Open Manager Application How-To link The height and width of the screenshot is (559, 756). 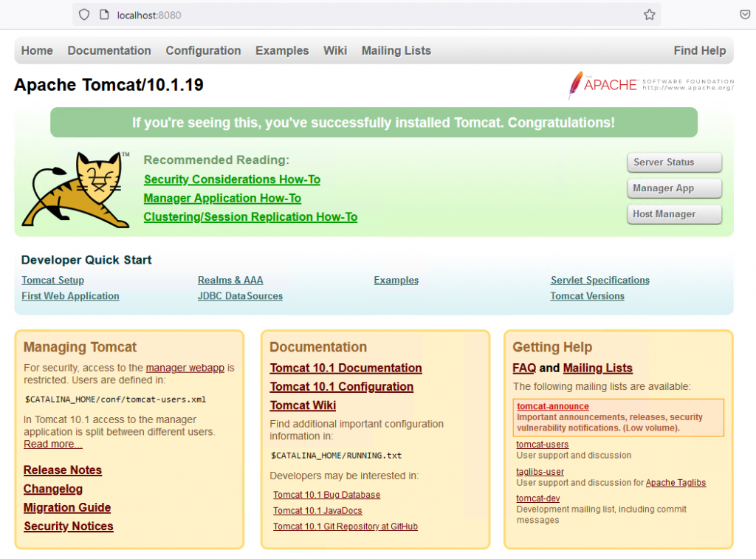(222, 198)
